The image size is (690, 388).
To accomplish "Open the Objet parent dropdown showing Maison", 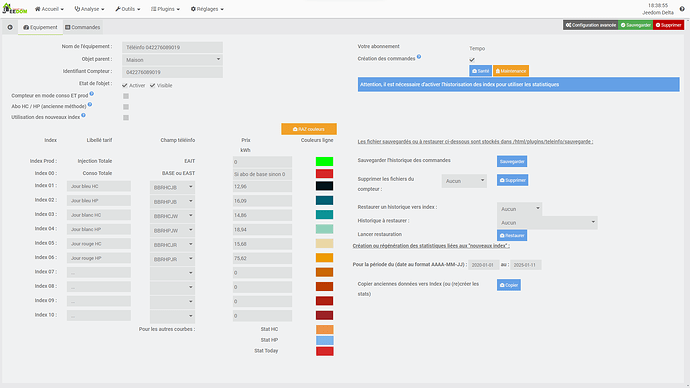I will pos(172,59).
